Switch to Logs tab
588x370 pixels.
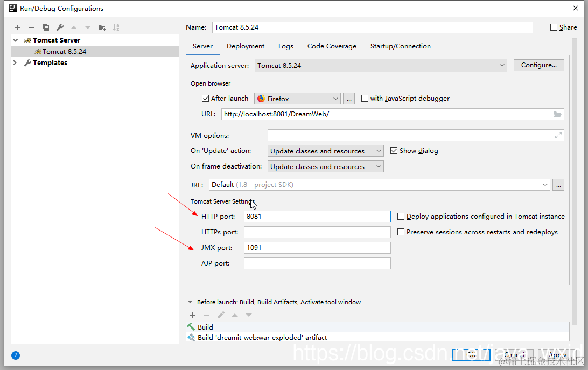[286, 46]
